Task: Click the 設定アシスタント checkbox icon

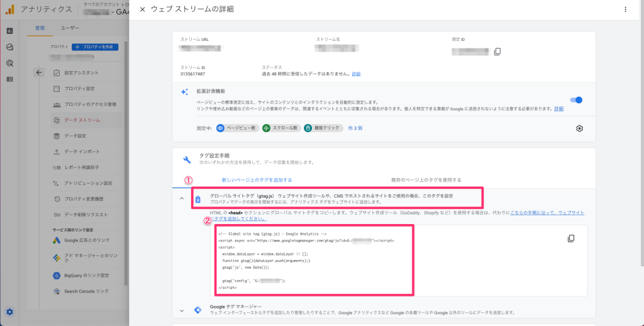Action: click(57, 73)
